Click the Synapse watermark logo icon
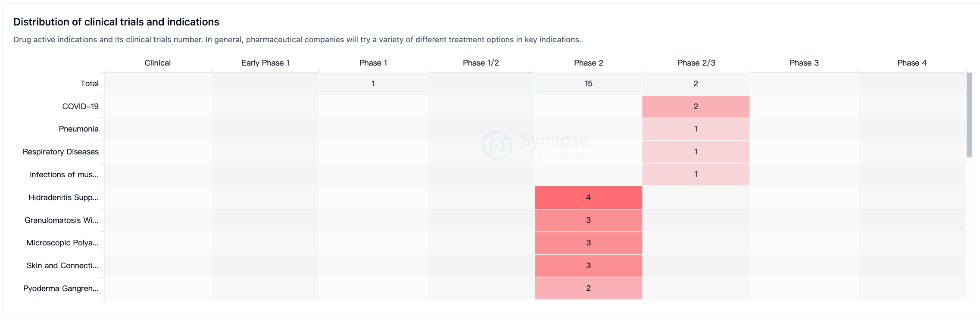The width and height of the screenshot is (980, 320). pyautogui.click(x=497, y=146)
